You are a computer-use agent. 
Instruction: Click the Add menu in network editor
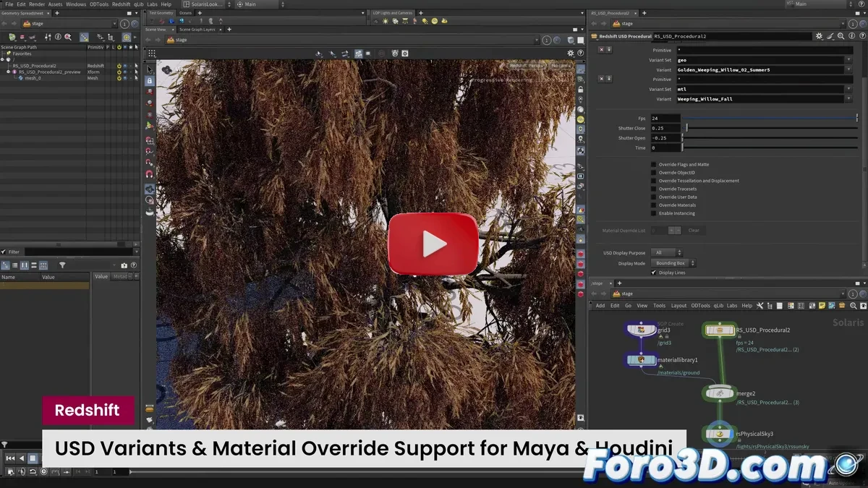[600, 306]
